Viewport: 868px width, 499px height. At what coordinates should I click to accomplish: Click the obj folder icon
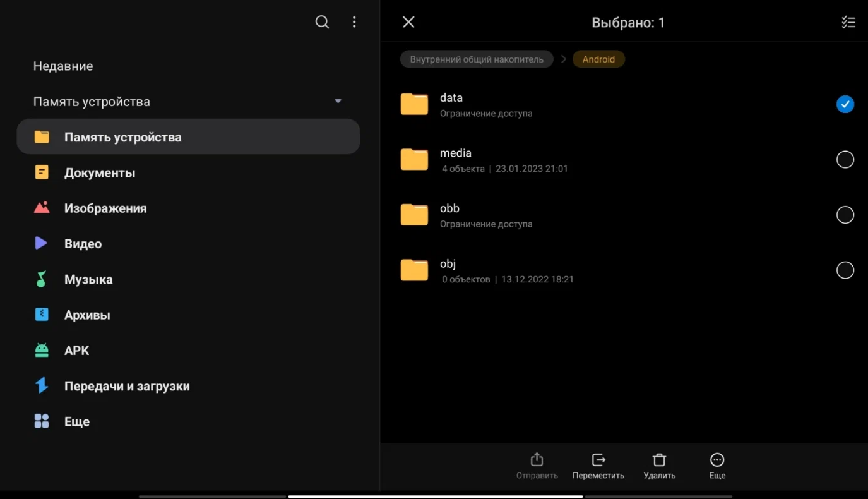point(414,270)
